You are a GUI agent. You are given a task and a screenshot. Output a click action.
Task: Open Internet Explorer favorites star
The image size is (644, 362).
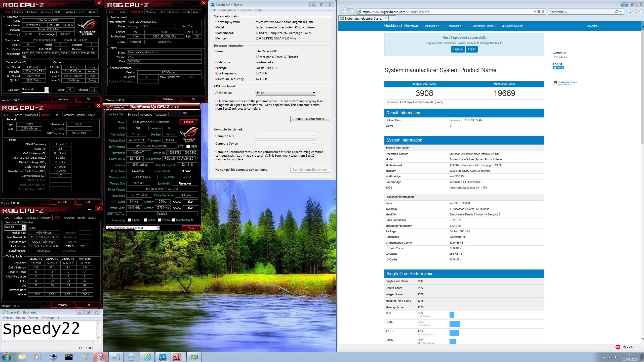click(635, 12)
